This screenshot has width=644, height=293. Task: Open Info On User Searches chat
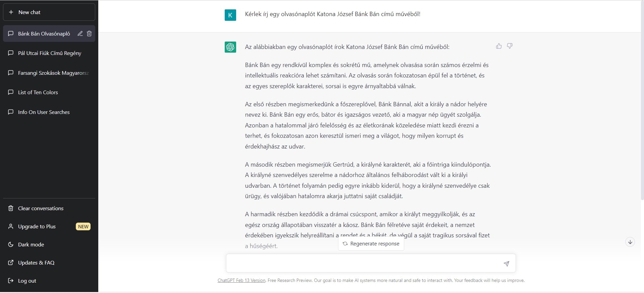[x=49, y=112]
